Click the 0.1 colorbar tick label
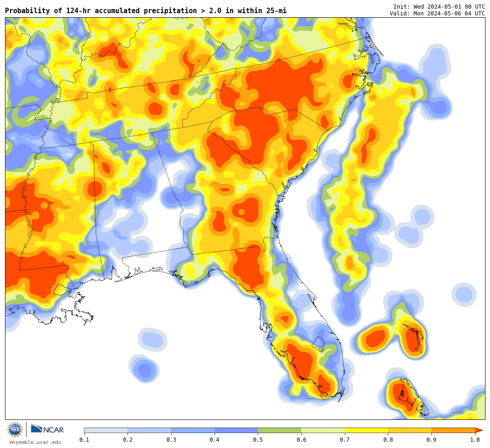This screenshot has height=448, width=490. pyautogui.click(x=84, y=440)
